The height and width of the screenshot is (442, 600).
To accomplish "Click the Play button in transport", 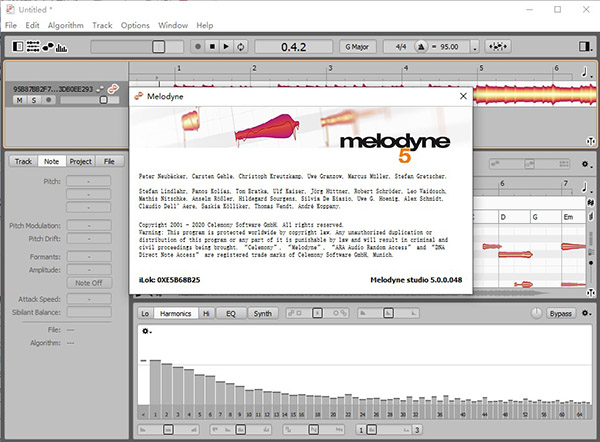I will point(228,46).
